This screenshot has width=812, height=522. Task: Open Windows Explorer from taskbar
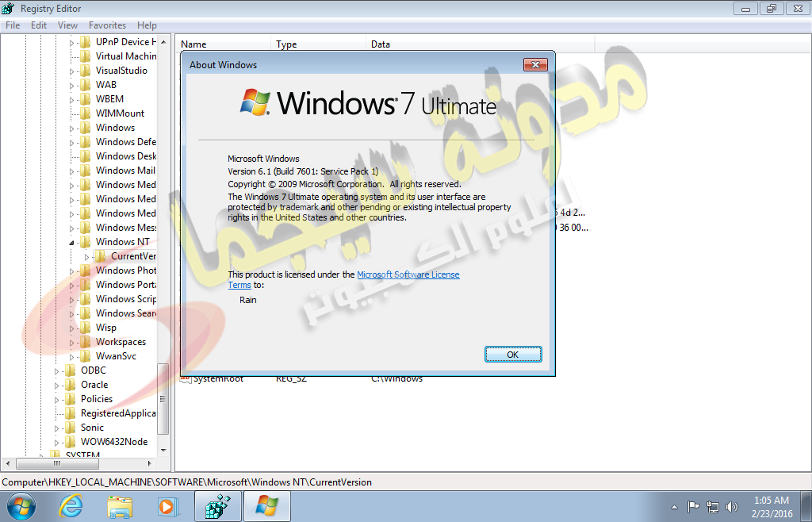pos(119,506)
